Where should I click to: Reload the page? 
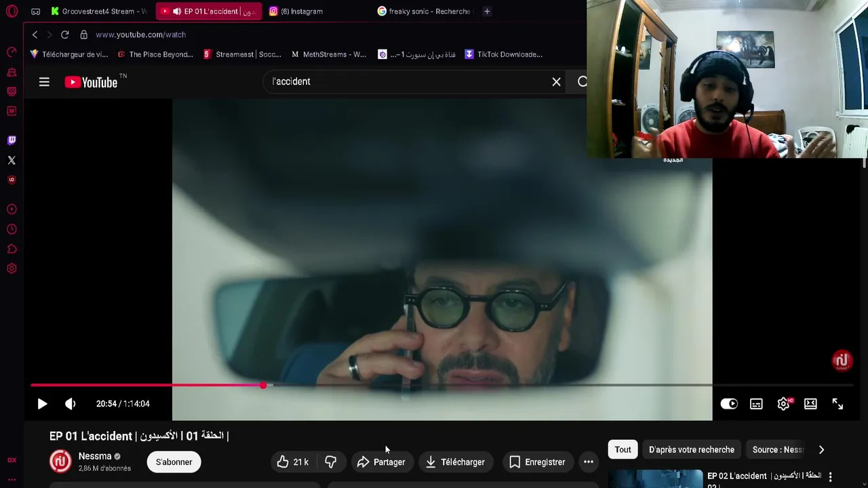pyautogui.click(x=64, y=35)
